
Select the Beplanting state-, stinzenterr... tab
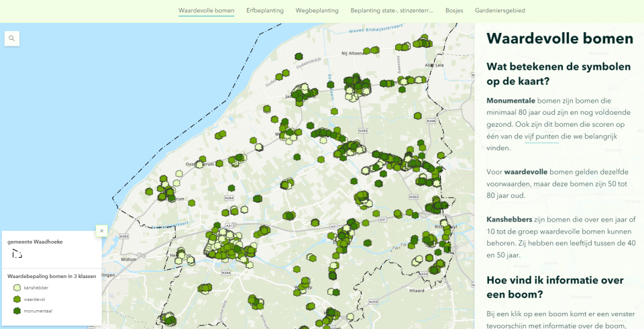click(392, 11)
